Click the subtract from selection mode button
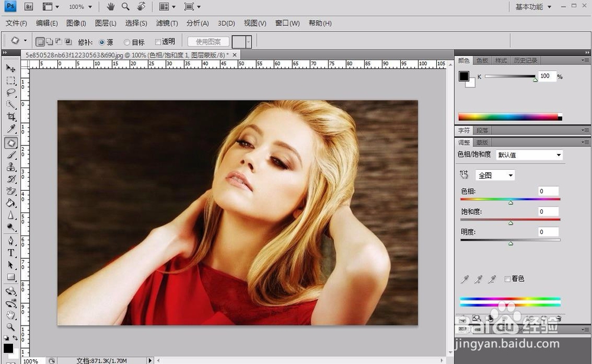 pyautogui.click(x=59, y=41)
